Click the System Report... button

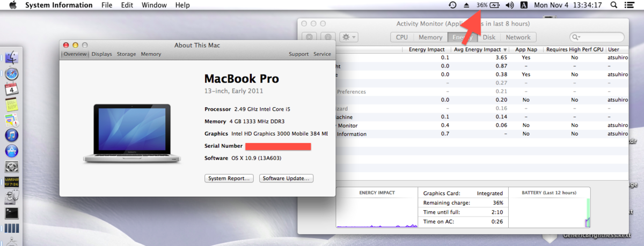click(229, 178)
